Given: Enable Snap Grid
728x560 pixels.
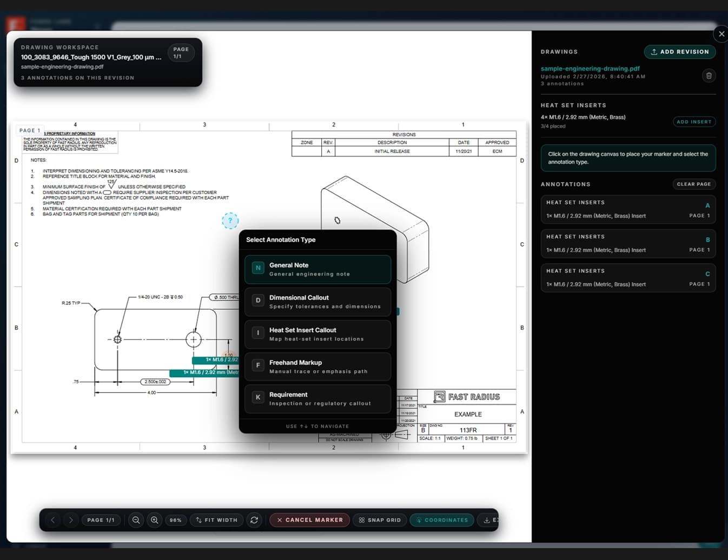Looking at the screenshot, I should coord(380,519).
